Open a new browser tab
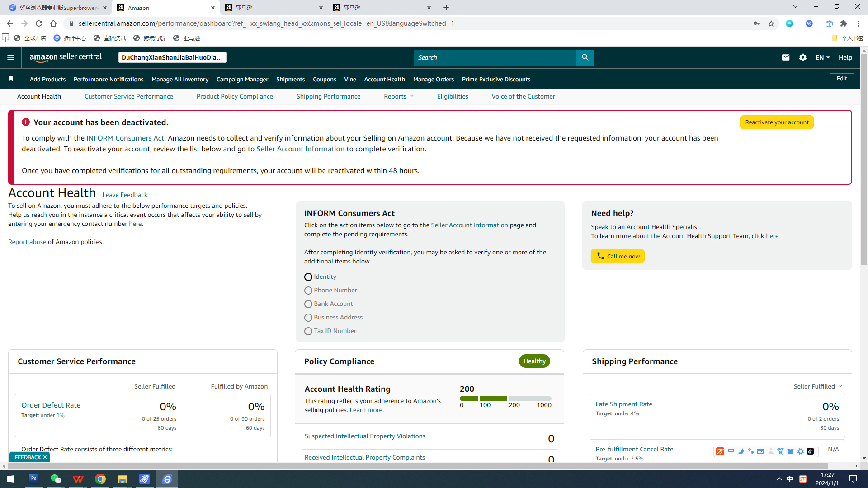Image resolution: width=868 pixels, height=488 pixels. [446, 8]
